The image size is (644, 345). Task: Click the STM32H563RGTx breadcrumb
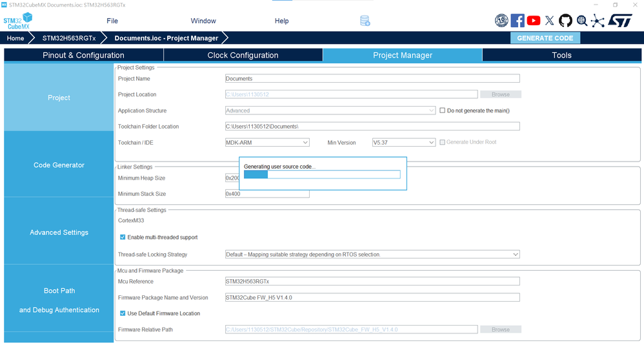pos(69,38)
